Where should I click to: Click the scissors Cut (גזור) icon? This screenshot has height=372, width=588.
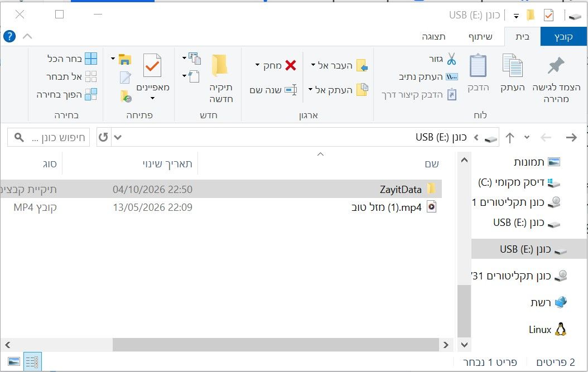(x=451, y=59)
